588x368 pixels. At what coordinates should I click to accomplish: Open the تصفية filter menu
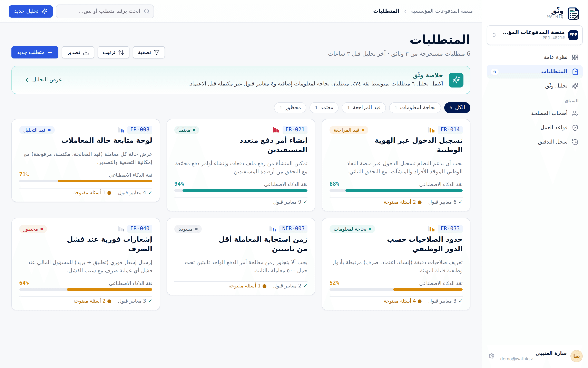149,52
